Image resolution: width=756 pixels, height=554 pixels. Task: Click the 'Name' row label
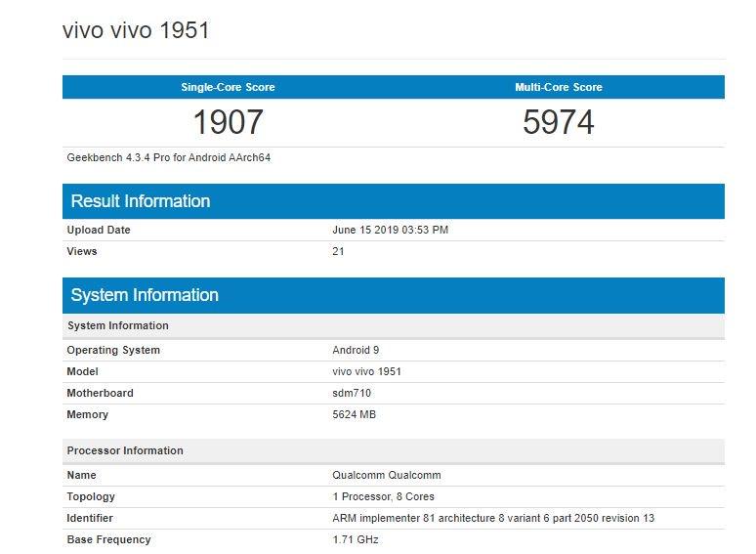(x=81, y=476)
